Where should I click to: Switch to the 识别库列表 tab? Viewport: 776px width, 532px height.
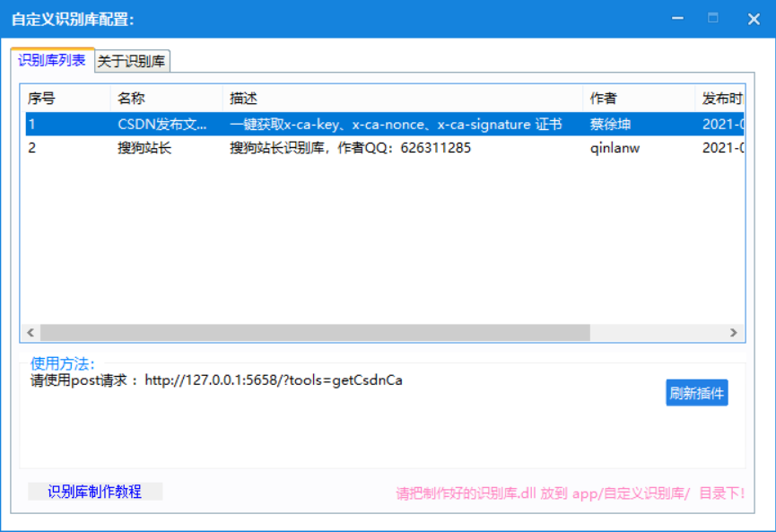(52, 60)
